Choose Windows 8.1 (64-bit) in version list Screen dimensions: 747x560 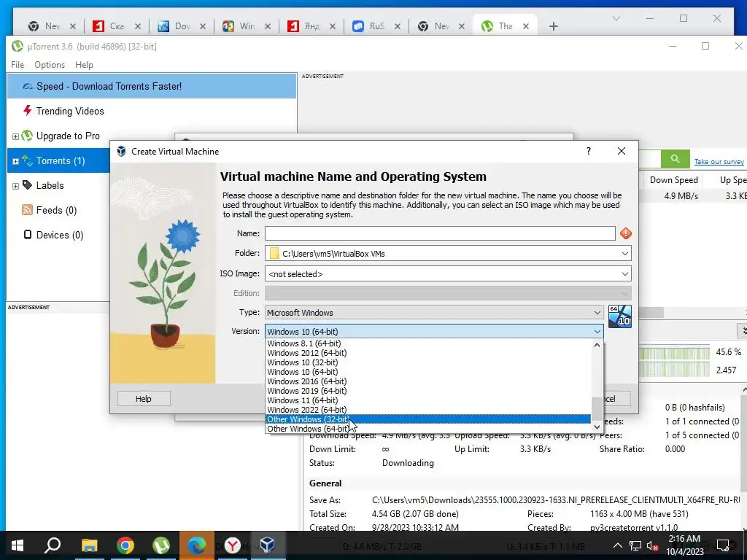[427, 343]
